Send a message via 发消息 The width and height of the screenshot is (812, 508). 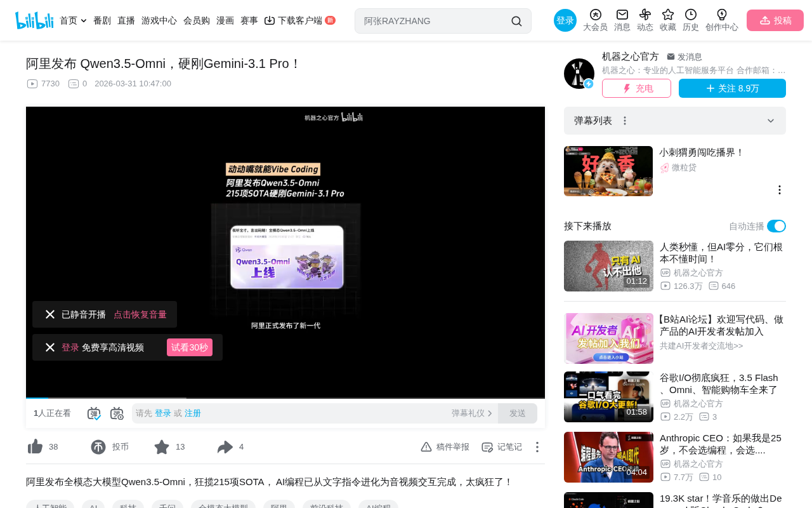pos(684,57)
